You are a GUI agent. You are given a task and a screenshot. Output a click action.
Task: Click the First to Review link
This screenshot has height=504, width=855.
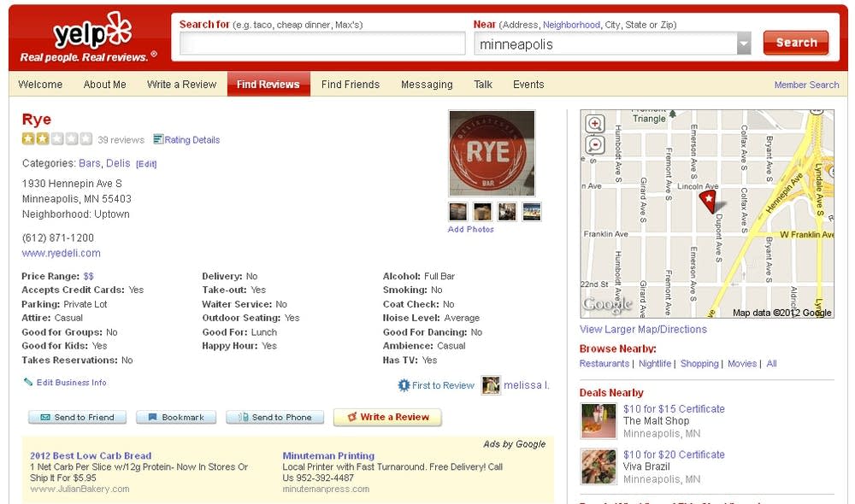tap(443, 385)
